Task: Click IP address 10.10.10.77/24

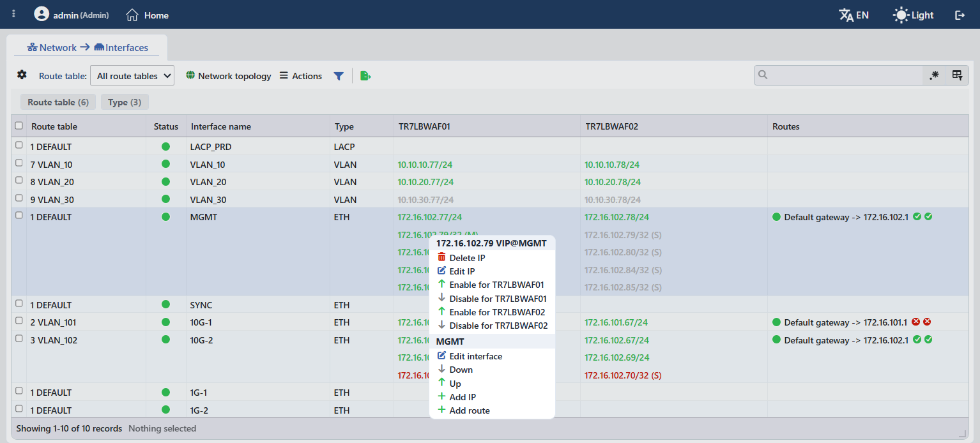Action: click(x=425, y=165)
